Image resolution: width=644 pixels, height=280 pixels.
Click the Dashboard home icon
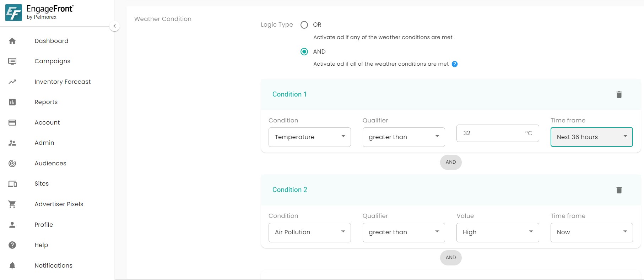click(x=12, y=41)
